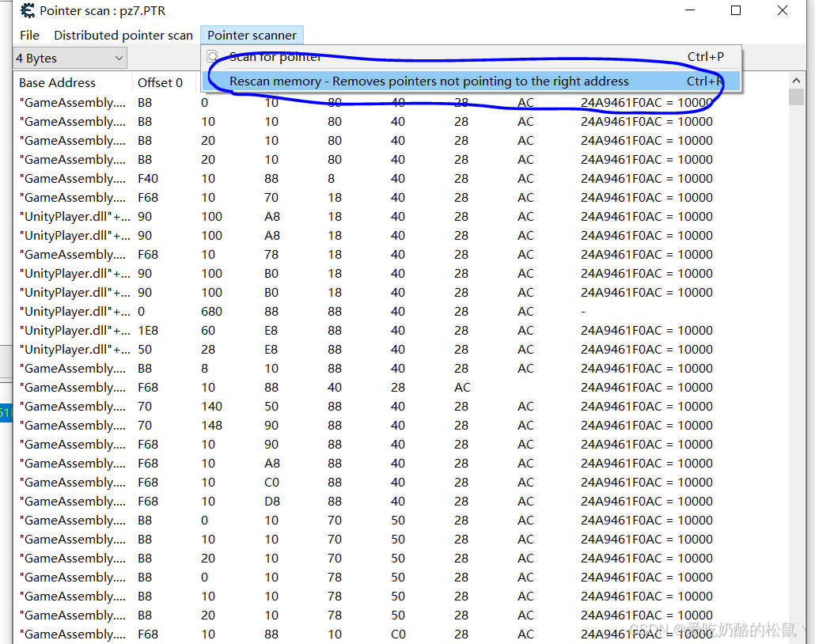The width and height of the screenshot is (815, 644).
Task: Click the 60 offset cell
Action: coord(208,331)
